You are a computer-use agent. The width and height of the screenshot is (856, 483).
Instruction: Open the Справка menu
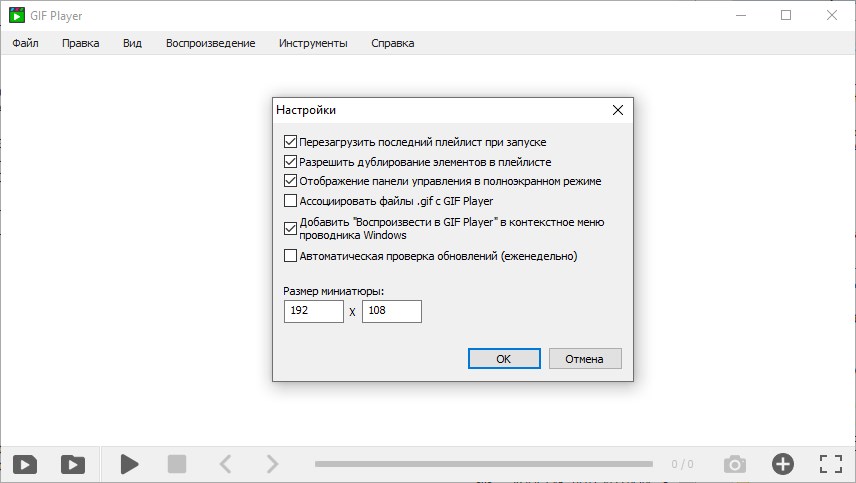pos(393,43)
